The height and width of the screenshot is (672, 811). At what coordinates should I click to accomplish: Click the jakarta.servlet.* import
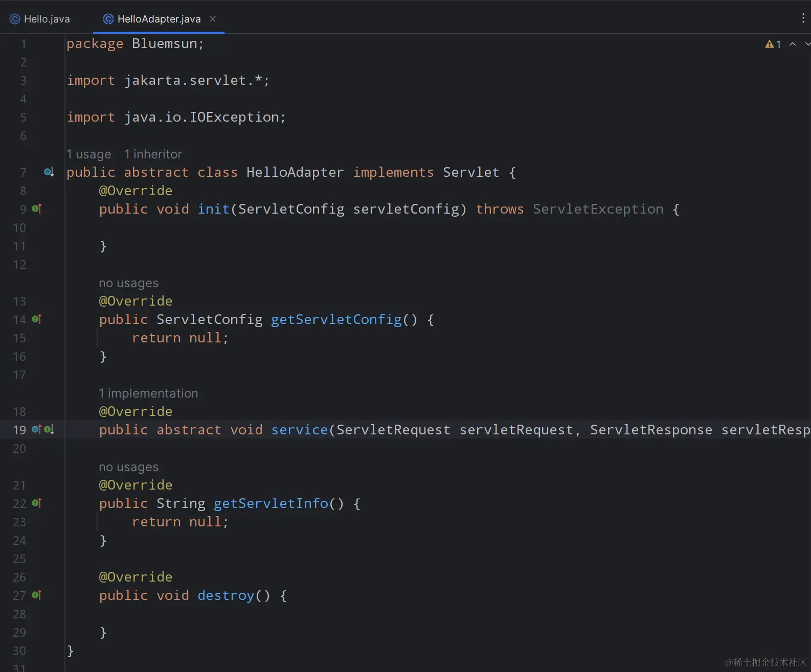pos(193,80)
